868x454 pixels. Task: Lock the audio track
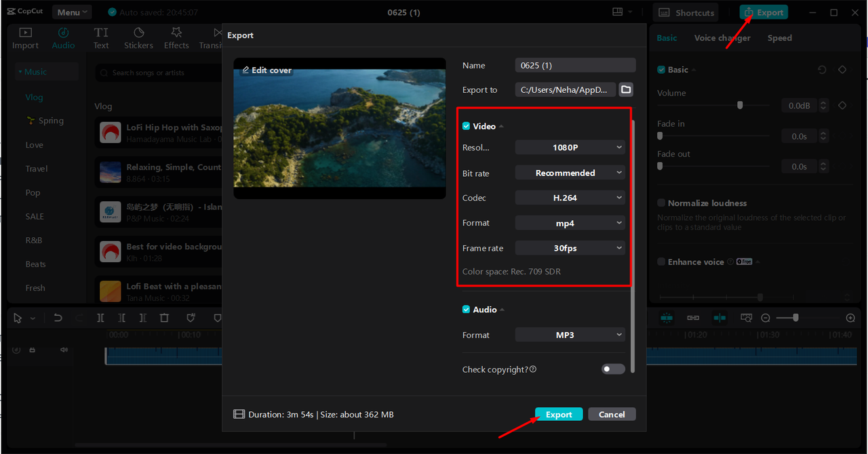32,350
